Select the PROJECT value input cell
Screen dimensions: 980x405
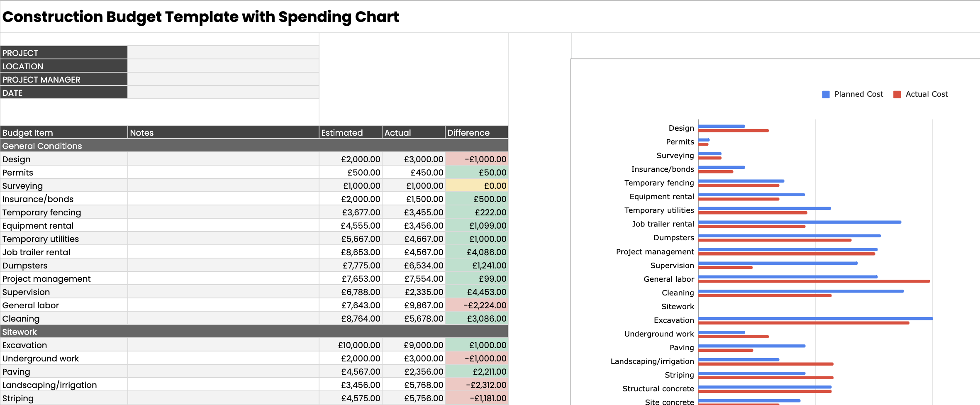(x=223, y=52)
